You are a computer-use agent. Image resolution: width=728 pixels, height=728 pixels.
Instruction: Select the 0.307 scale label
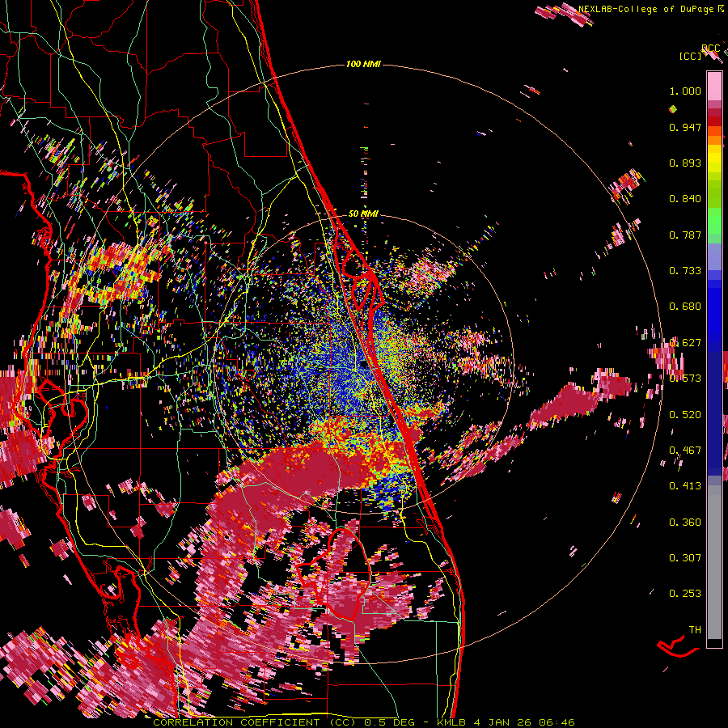coord(685,558)
